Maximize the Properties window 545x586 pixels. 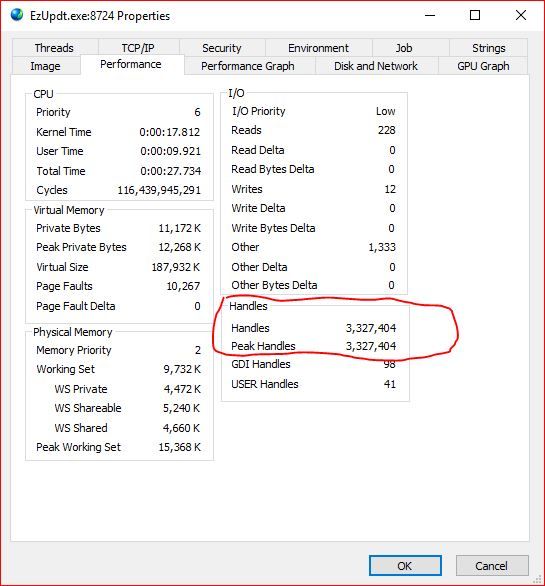(x=475, y=15)
